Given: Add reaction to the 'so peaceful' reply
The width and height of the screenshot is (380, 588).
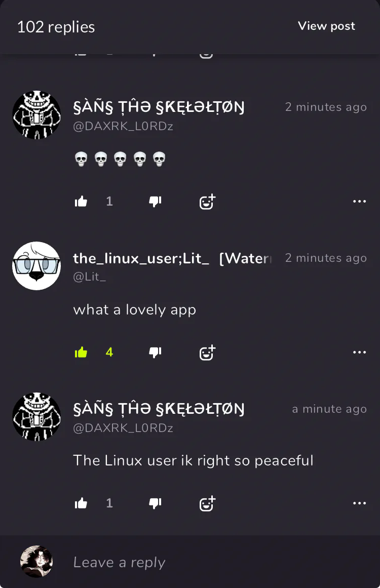Looking at the screenshot, I should pos(207,503).
